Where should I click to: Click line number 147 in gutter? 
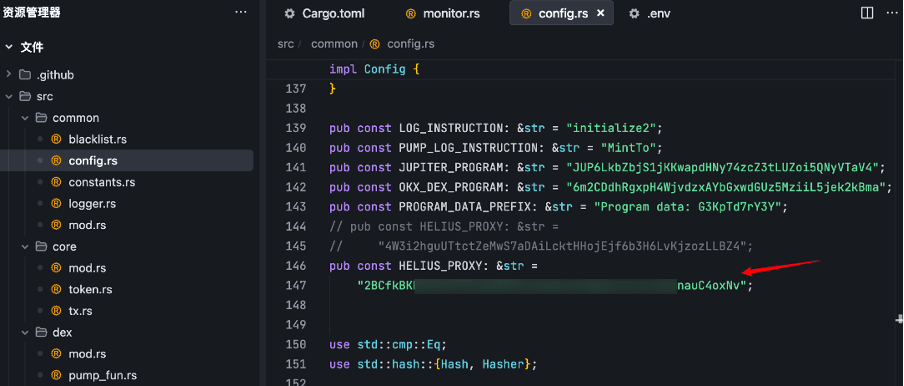tap(295, 286)
